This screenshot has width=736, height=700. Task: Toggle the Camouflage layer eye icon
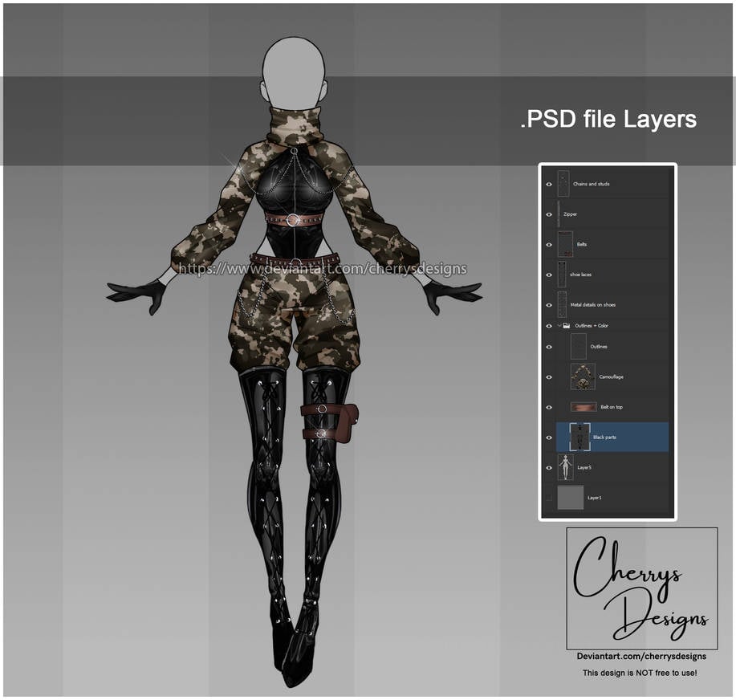(549, 377)
